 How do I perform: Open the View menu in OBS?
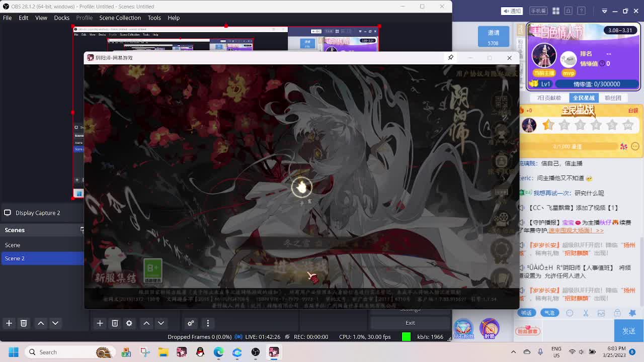[41, 18]
